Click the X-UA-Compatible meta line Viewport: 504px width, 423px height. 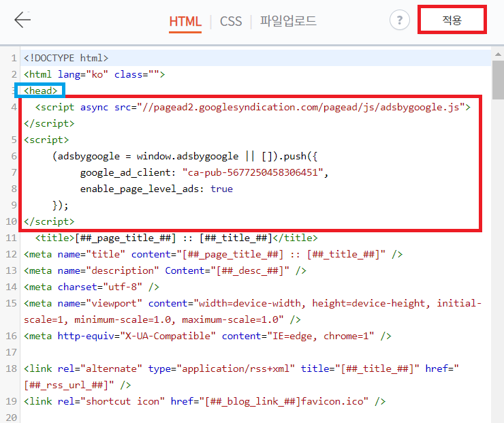pos(208,336)
